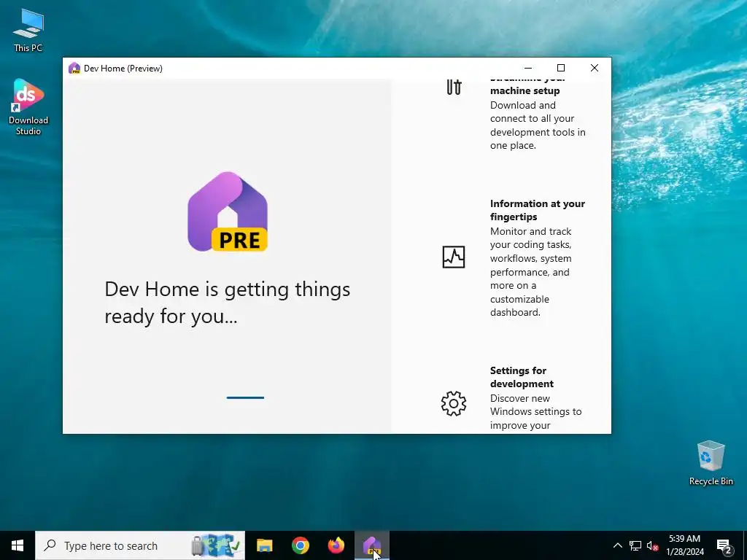The height and width of the screenshot is (560, 747).
Task: Click 'Information at your fingertips' heading
Action: click(x=538, y=210)
